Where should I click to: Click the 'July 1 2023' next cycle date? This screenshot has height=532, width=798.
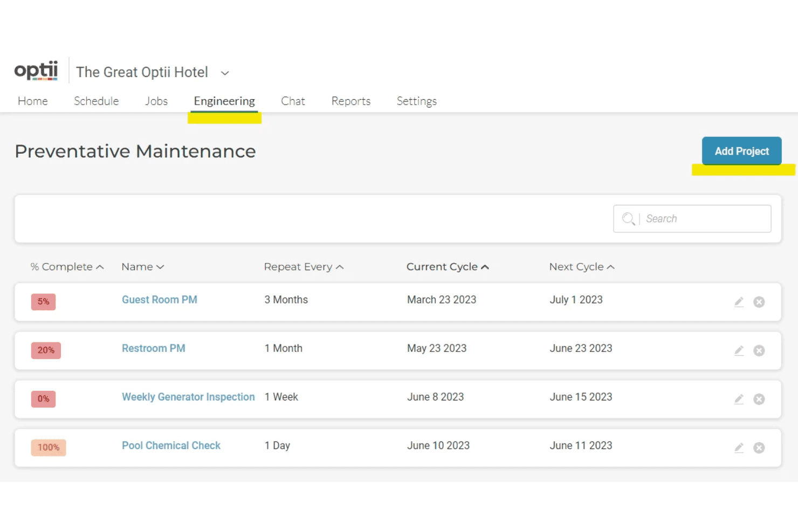click(x=576, y=300)
